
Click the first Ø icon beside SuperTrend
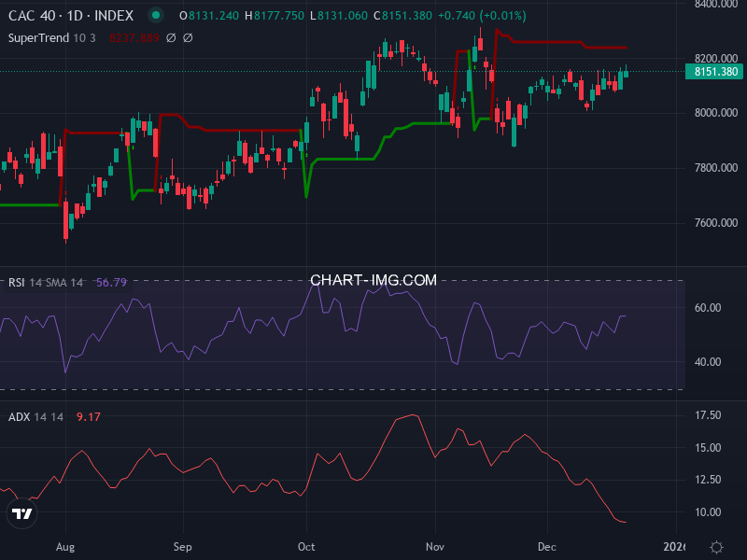[170, 37]
